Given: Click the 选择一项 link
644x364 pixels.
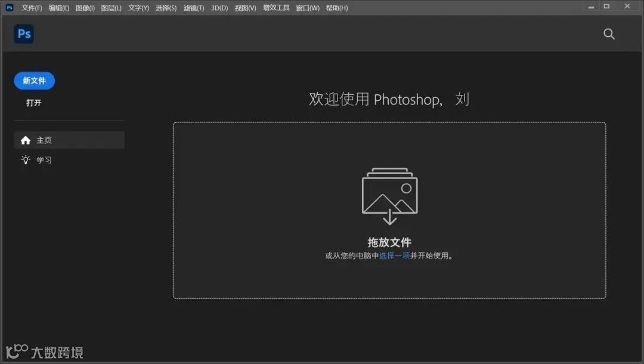Looking at the screenshot, I should point(394,255).
